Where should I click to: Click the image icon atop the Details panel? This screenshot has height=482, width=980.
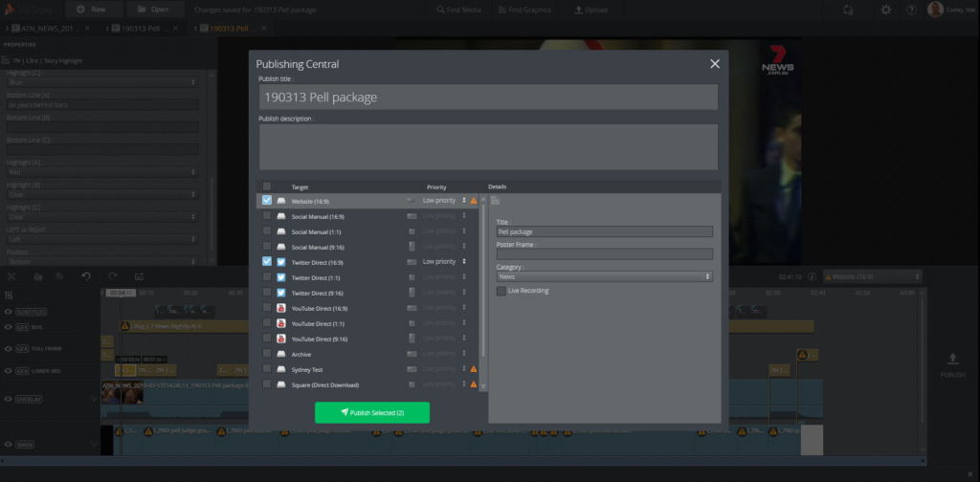[x=496, y=201]
